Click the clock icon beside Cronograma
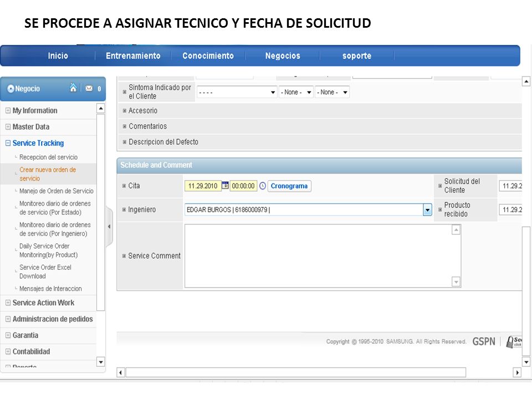Viewport: 532px width, 399px height. pyautogui.click(x=263, y=186)
